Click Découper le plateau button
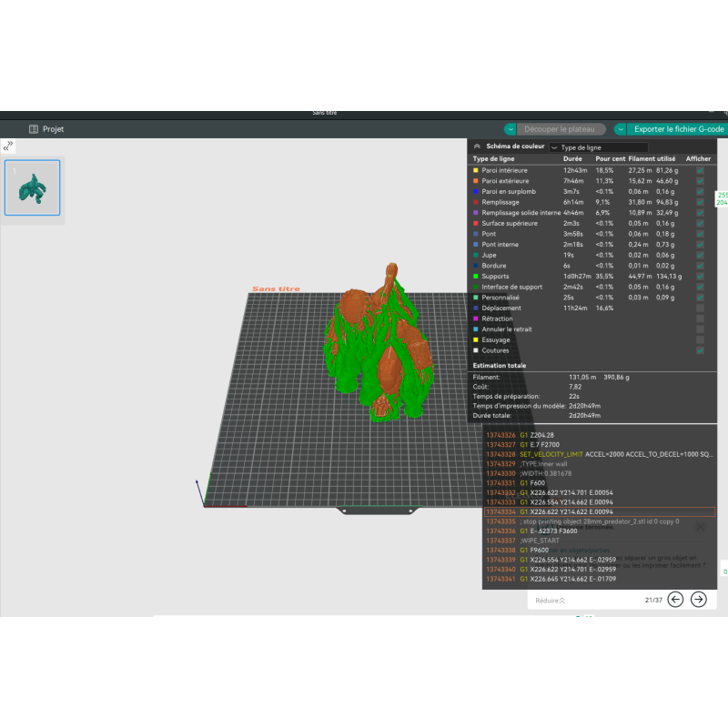728x728 pixels. pos(564,129)
